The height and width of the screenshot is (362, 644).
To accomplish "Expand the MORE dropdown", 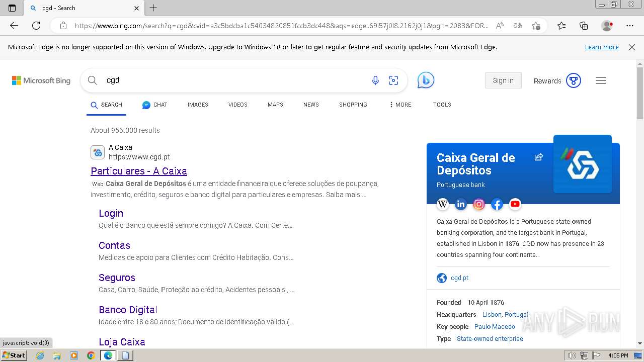I will click(400, 105).
